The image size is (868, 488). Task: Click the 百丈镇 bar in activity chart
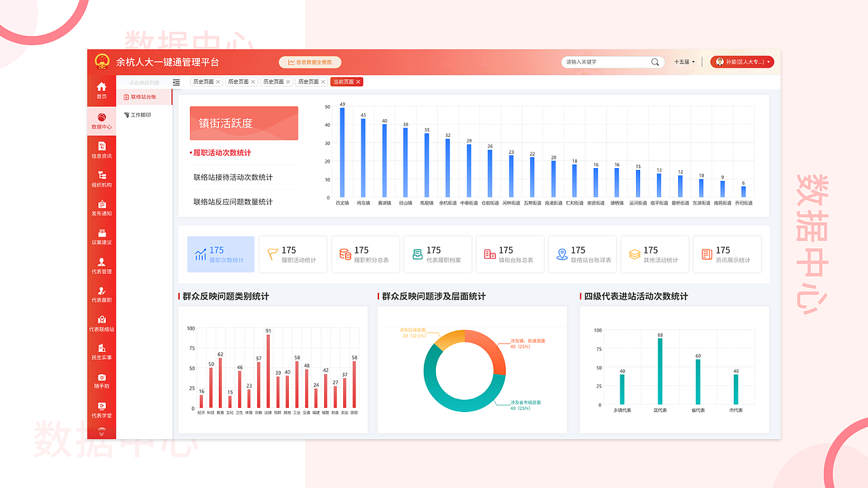(342, 152)
